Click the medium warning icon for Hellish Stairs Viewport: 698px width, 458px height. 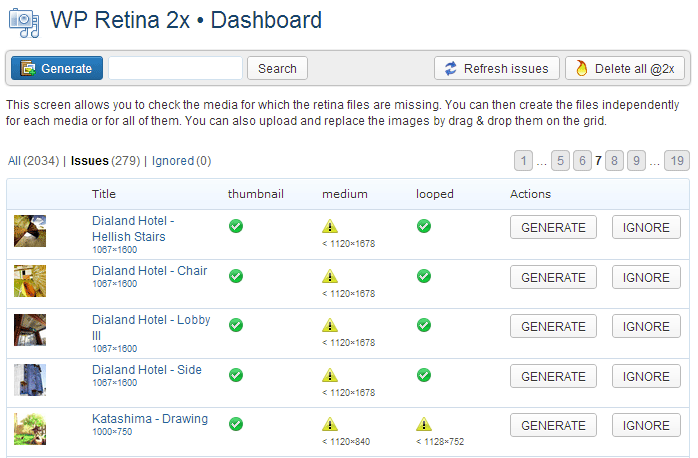click(330, 226)
